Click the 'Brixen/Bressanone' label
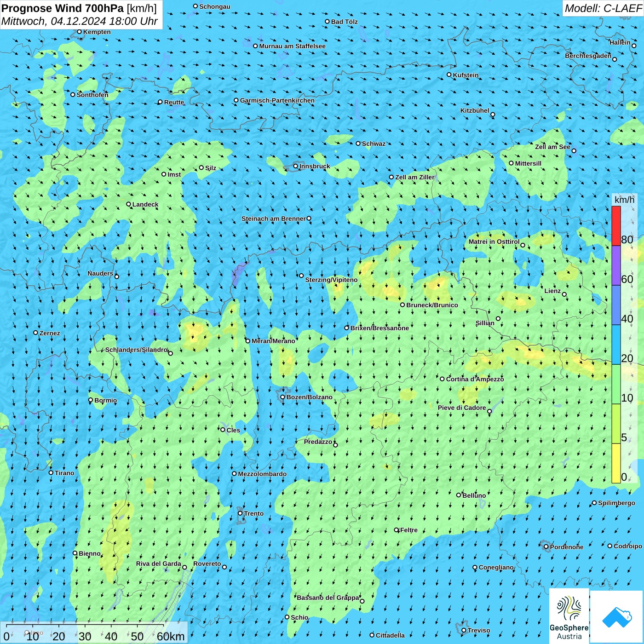Viewport: 644px width, 644px height. pyautogui.click(x=379, y=328)
